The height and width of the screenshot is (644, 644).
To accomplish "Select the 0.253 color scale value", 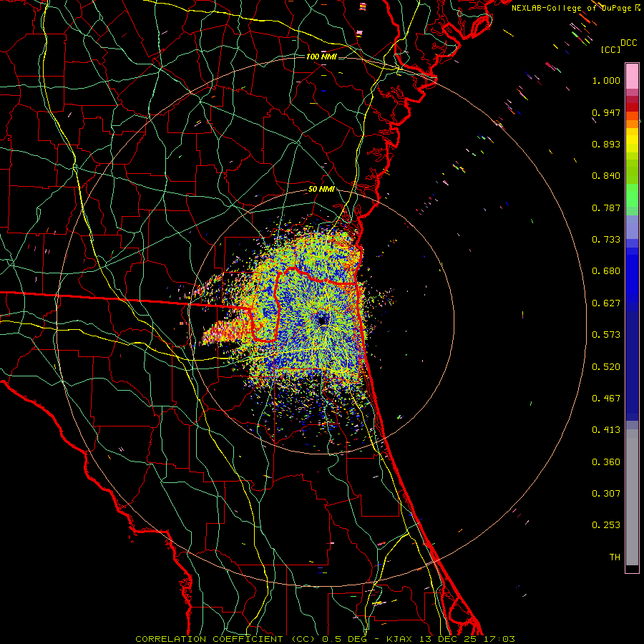I will click(x=606, y=525).
